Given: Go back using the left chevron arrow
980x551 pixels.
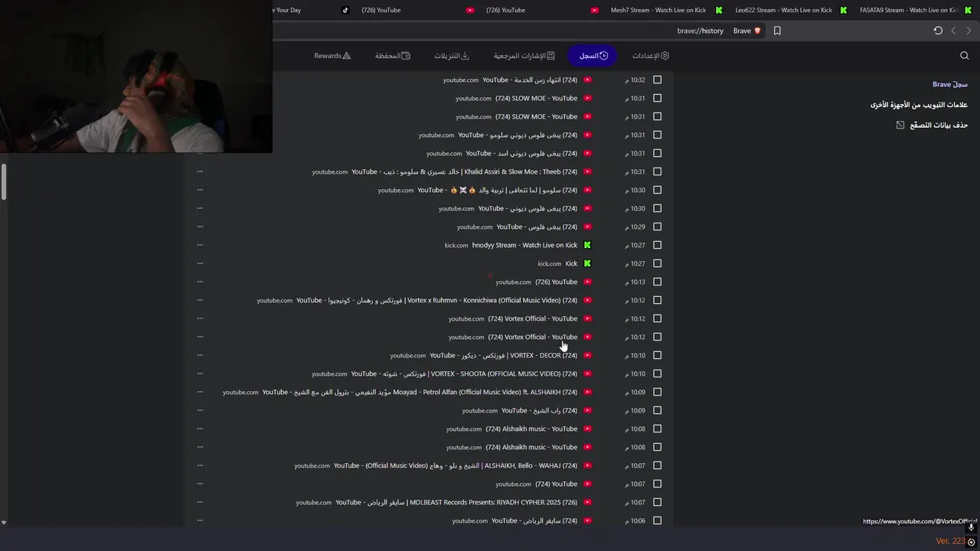Looking at the screenshot, I should (953, 31).
